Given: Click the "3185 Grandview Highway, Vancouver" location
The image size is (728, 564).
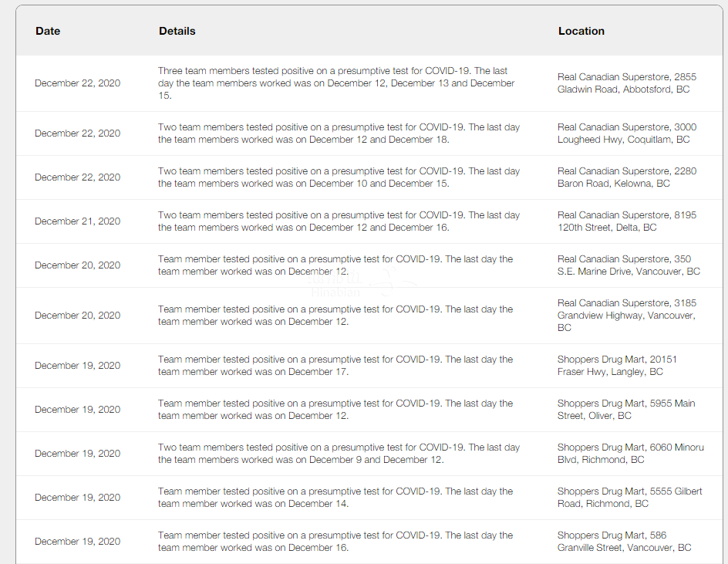Looking at the screenshot, I should (x=627, y=316).
